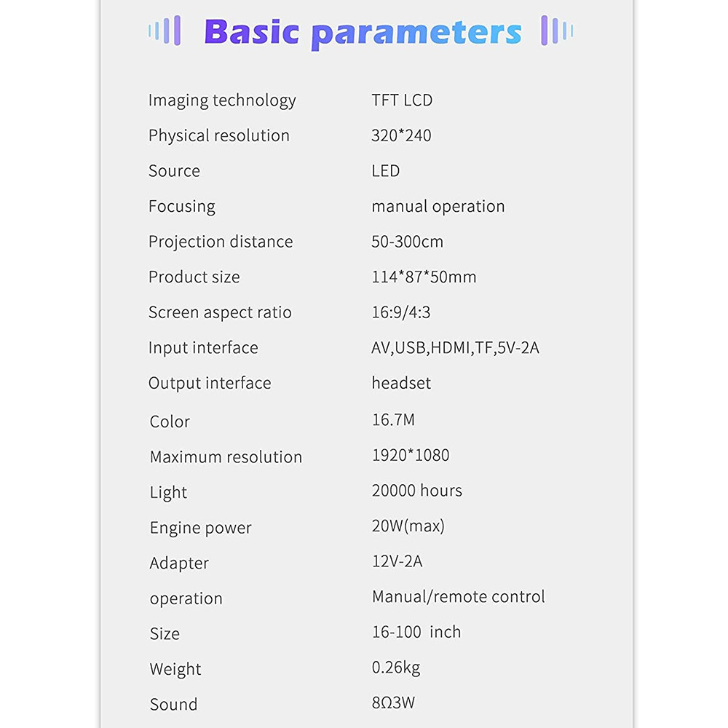Click the manual operation focusing value
Image resolution: width=728 pixels, height=728 pixels.
(438, 207)
